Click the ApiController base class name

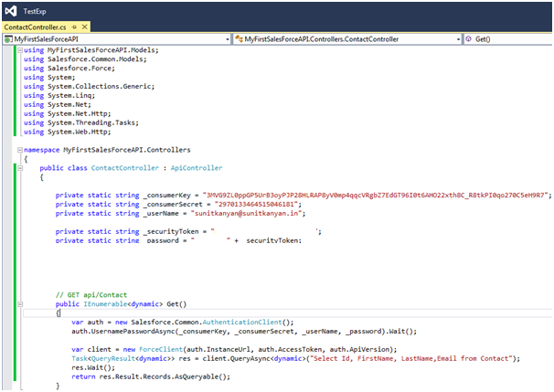[197, 168]
